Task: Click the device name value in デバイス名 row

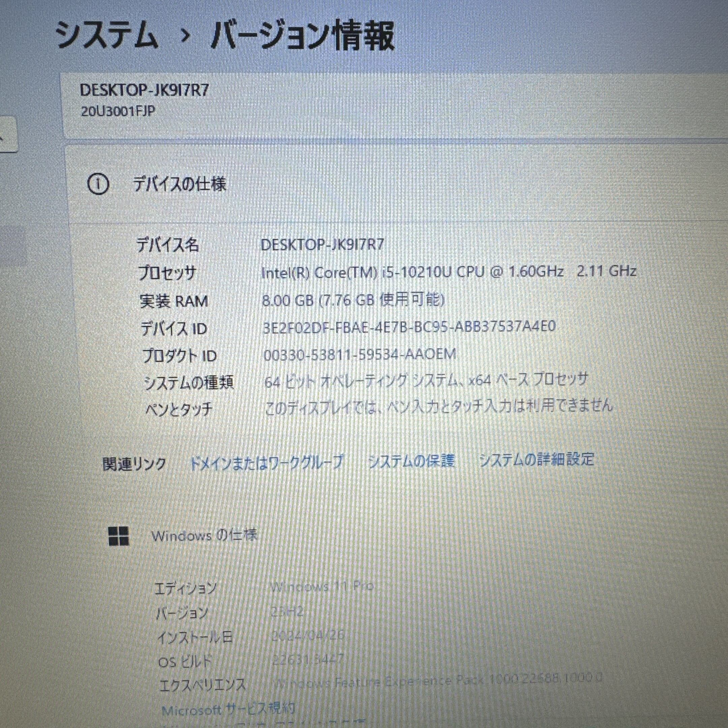Action: pyautogui.click(x=322, y=245)
